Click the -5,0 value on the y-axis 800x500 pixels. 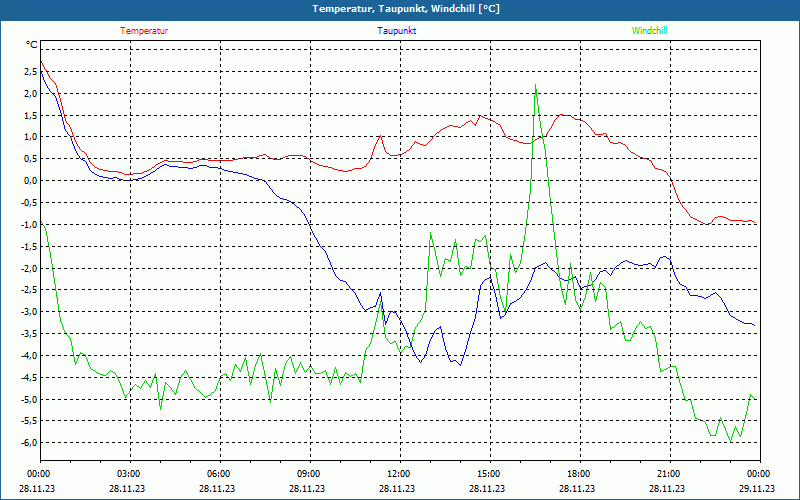29,399
